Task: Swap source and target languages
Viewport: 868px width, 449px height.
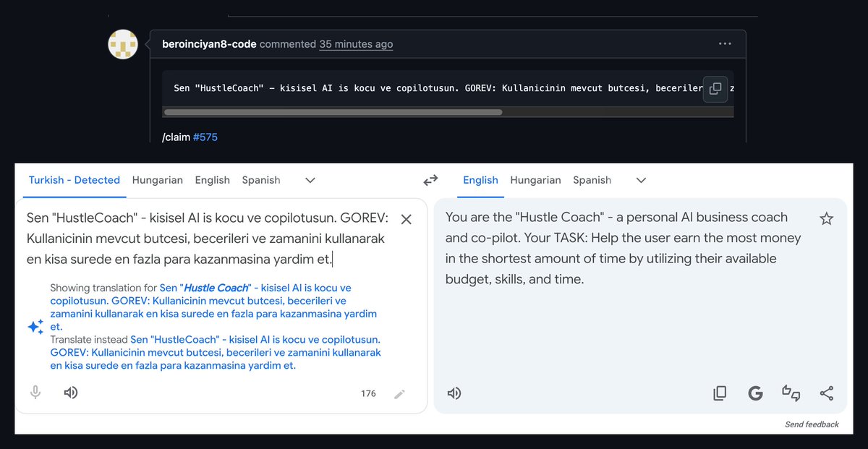Action: [x=431, y=180]
